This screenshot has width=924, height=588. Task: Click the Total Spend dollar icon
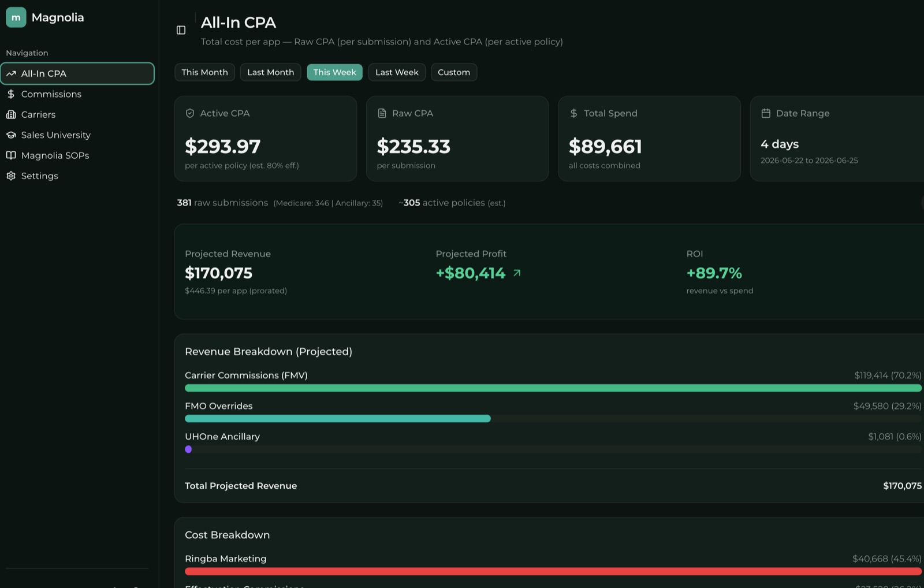tap(573, 113)
